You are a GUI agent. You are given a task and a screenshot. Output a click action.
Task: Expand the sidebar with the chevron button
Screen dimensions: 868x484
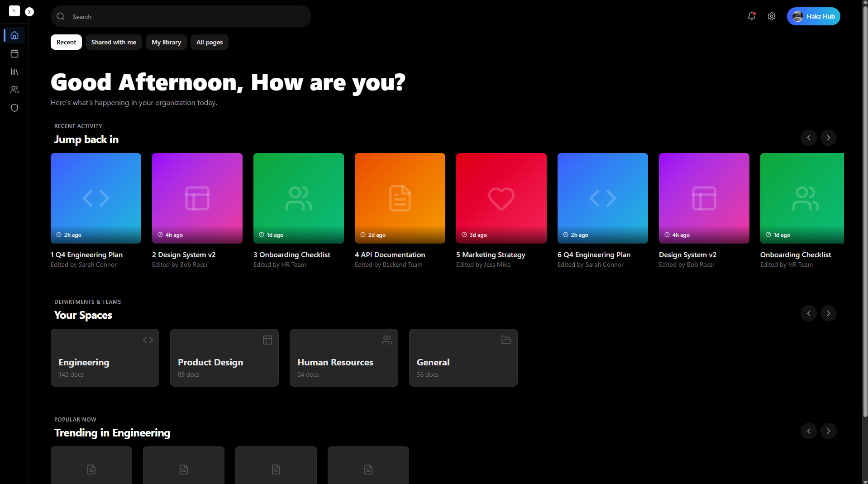(29, 11)
